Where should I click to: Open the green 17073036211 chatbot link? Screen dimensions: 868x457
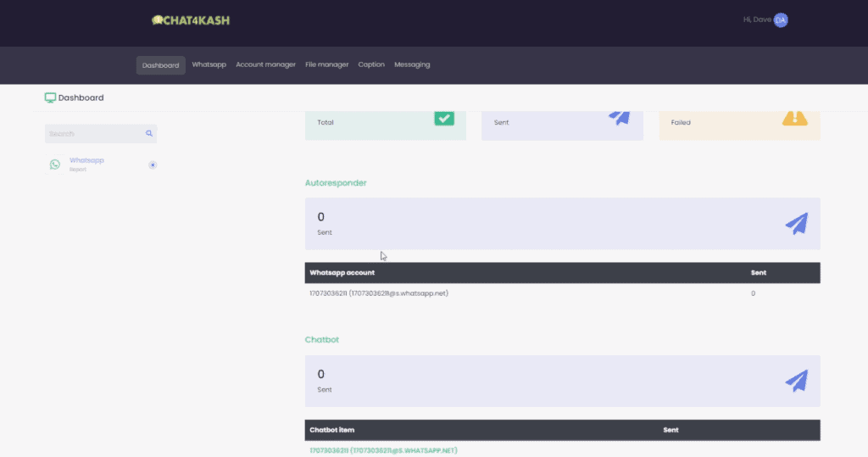pos(383,450)
